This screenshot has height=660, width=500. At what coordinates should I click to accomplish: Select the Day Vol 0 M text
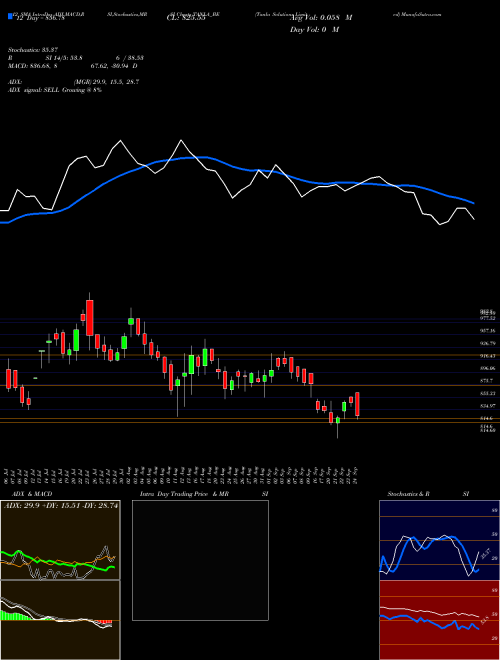314,30
